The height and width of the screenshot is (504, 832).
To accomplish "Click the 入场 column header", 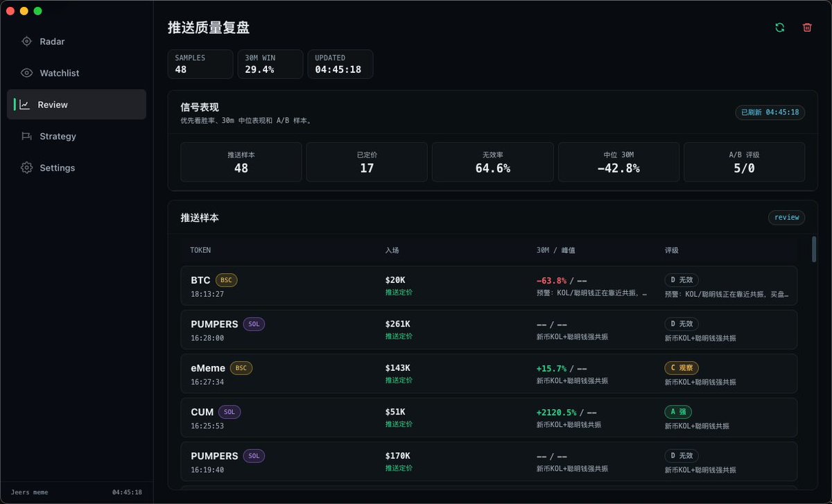I will [x=392, y=250].
